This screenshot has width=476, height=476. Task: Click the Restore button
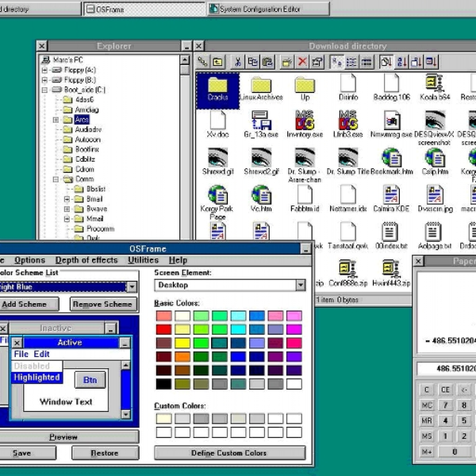(x=105, y=453)
